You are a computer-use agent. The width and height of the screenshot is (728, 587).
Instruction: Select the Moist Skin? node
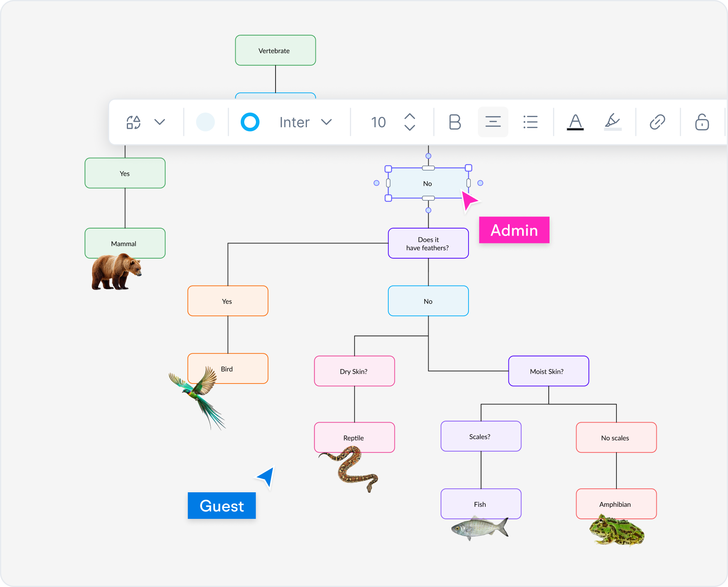coord(549,371)
